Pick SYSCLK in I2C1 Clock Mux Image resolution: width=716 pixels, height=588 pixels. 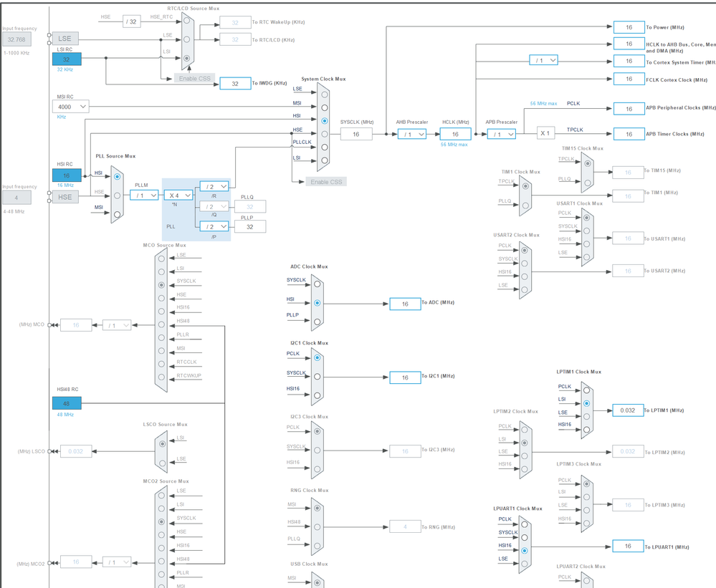click(x=317, y=377)
